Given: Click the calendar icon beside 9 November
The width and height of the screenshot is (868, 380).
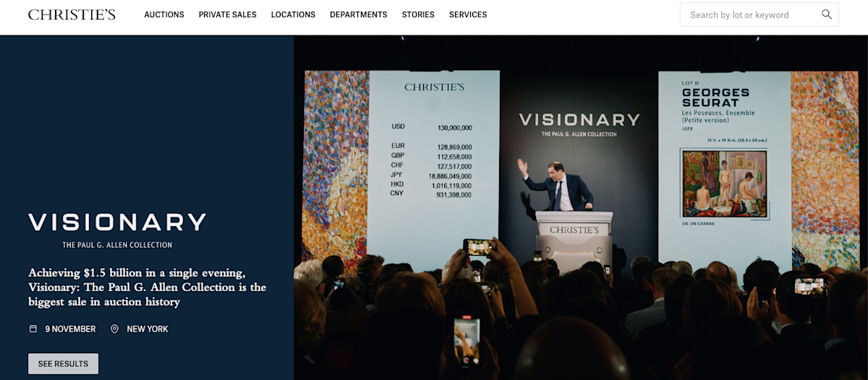Looking at the screenshot, I should (33, 329).
